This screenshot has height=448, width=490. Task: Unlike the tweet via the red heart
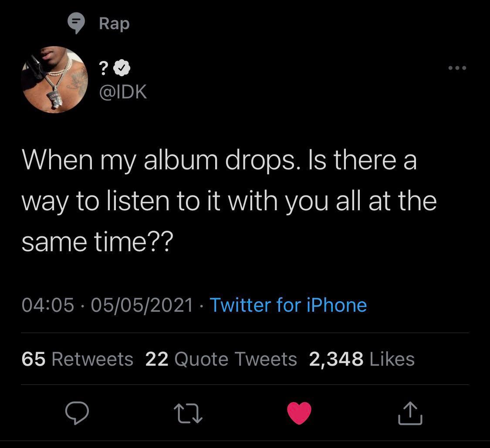pyautogui.click(x=299, y=413)
